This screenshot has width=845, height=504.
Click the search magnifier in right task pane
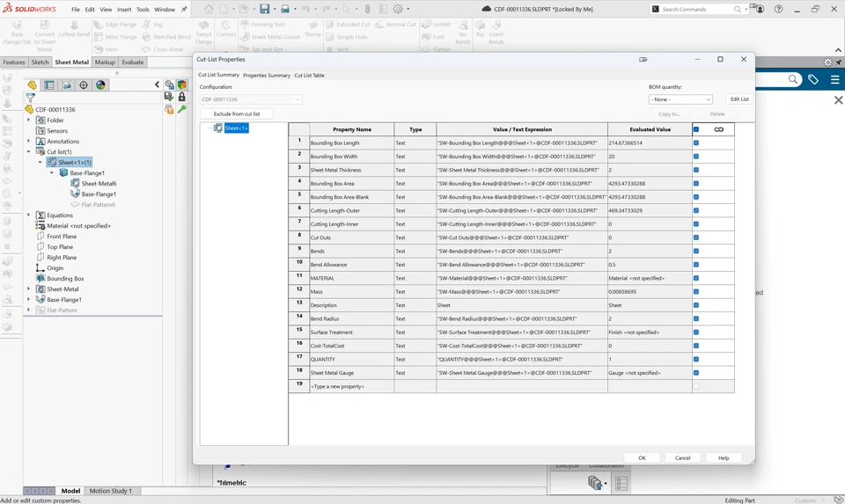point(793,80)
